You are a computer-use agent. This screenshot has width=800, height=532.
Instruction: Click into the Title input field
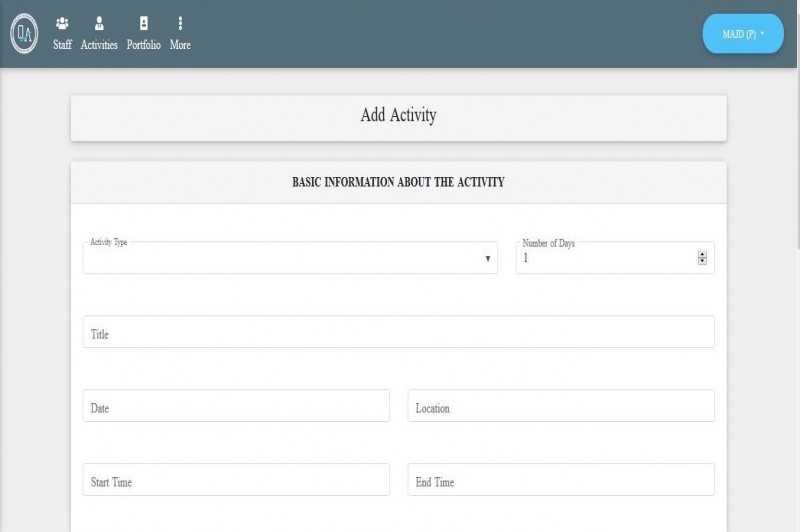click(x=398, y=333)
